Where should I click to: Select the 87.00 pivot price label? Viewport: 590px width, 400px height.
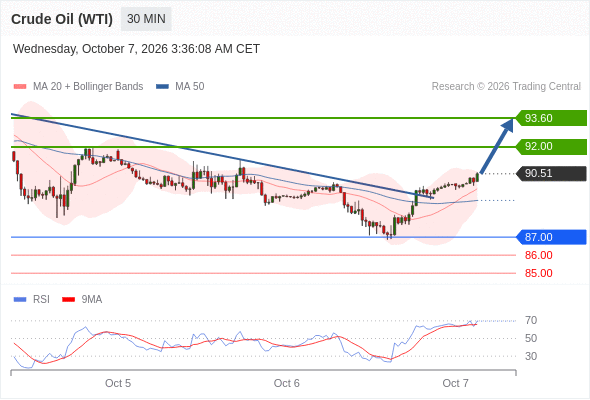551,237
